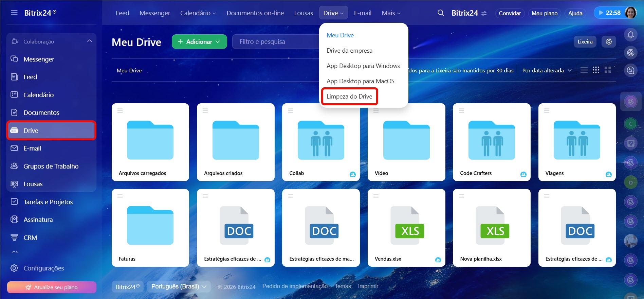Open the Por data alterada sort dropdown
The height and width of the screenshot is (299, 644).
coord(547,70)
